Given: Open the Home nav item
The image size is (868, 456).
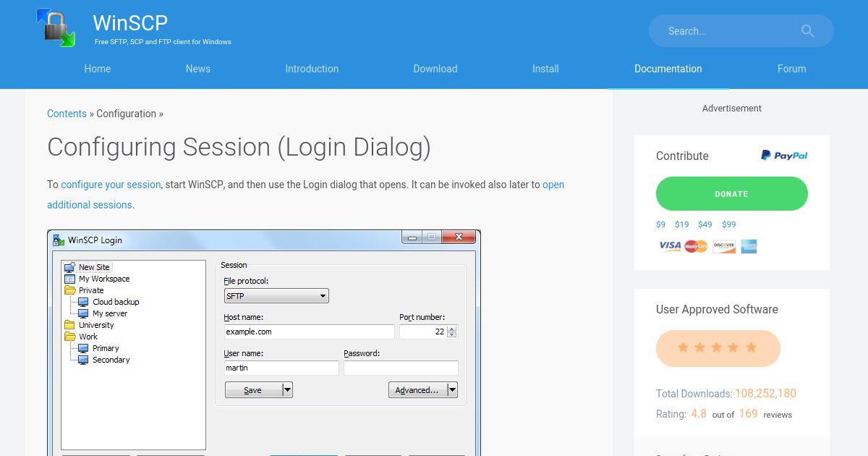Looking at the screenshot, I should tap(98, 69).
